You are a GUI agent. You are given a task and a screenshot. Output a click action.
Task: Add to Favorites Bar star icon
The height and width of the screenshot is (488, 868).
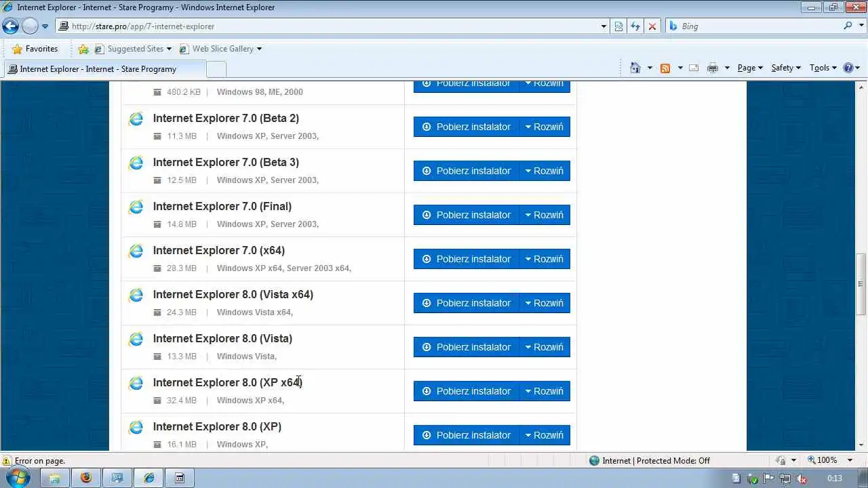pyautogui.click(x=83, y=49)
